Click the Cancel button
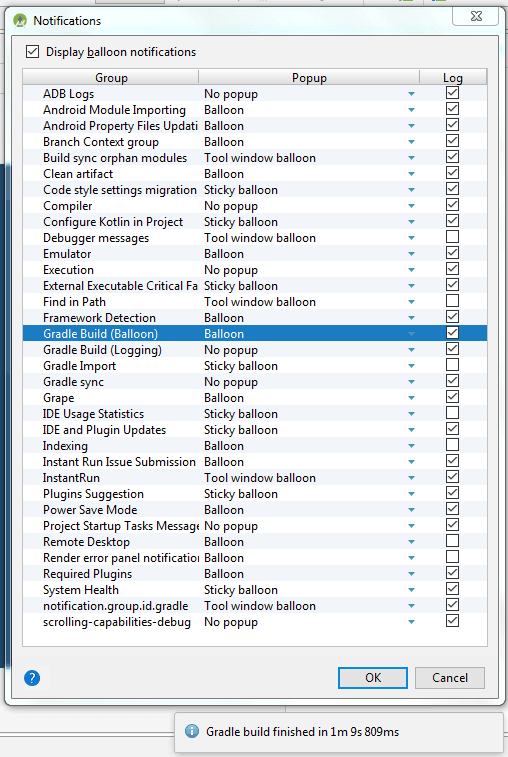 [450, 678]
